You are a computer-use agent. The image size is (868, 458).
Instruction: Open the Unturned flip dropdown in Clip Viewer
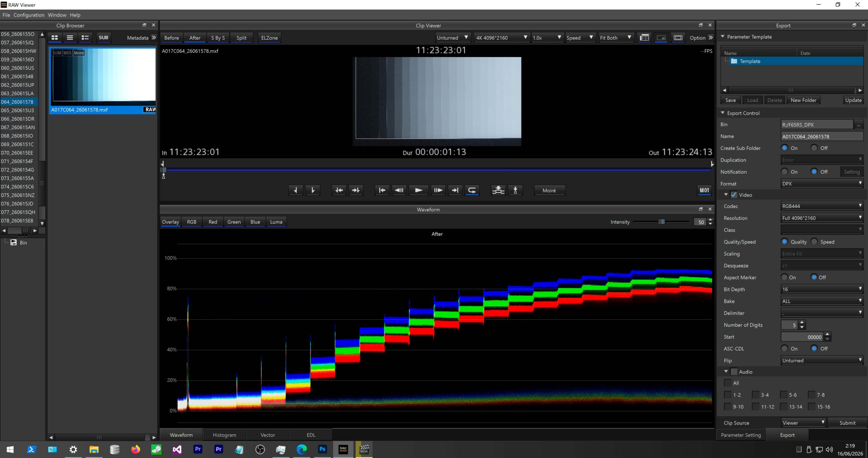coord(453,38)
